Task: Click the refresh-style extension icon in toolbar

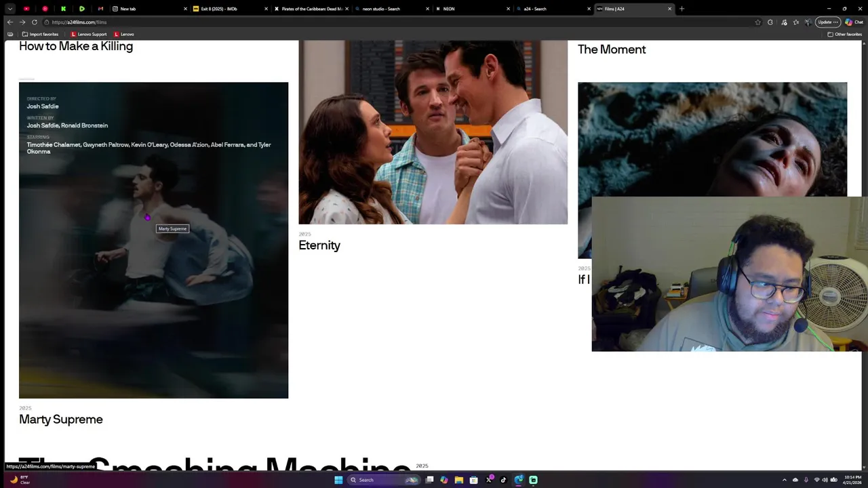Action: coord(770,22)
